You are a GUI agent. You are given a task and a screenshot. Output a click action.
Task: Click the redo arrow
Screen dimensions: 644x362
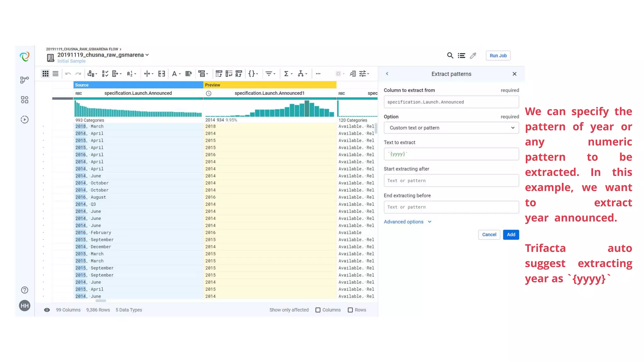78,74
